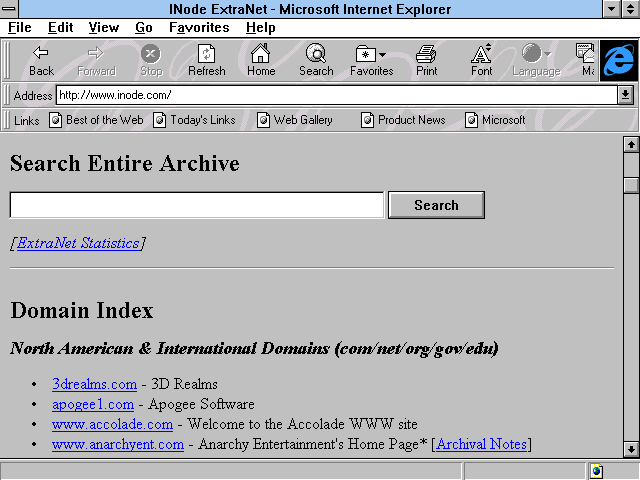Click the Domain Index heading
This screenshot has height=480, width=640.
pos(82,310)
